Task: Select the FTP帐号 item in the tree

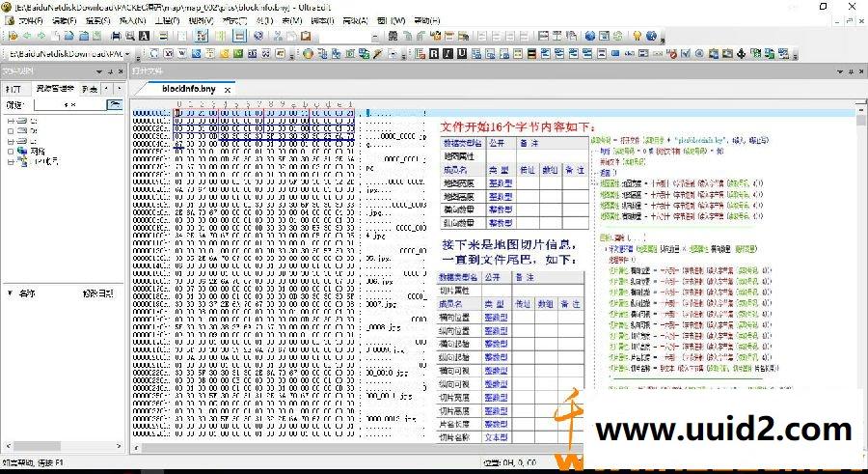Action: 43,162
